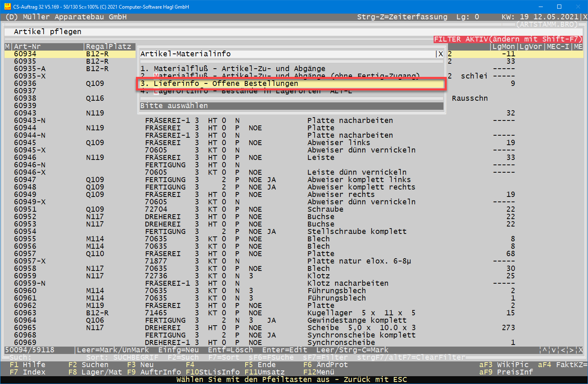Viewport: 588px width, 384px height.
Task: Select menu entry 1 Materialfluß Artikel-Zu- und Abgänge
Action: click(233, 69)
